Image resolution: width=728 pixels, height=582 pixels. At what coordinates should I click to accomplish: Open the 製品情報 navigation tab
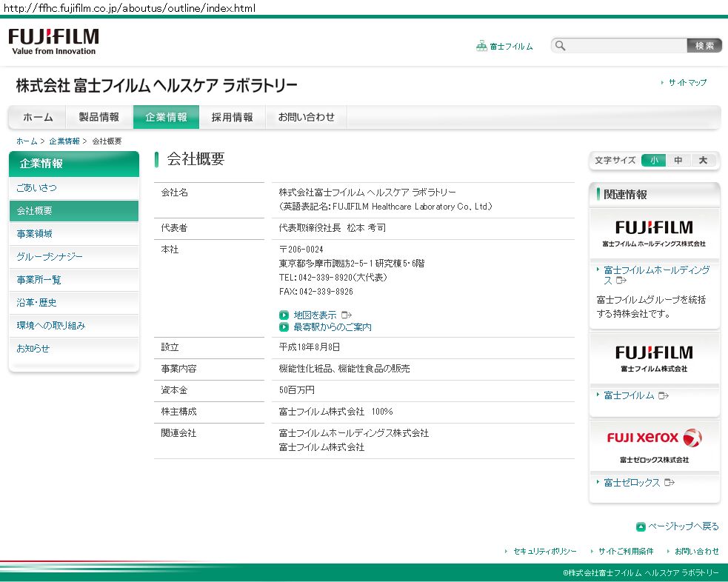coord(99,117)
